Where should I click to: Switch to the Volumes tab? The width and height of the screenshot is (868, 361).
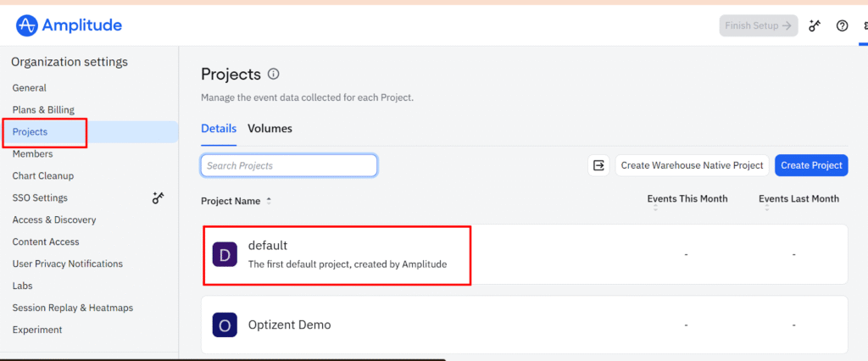pyautogui.click(x=270, y=129)
